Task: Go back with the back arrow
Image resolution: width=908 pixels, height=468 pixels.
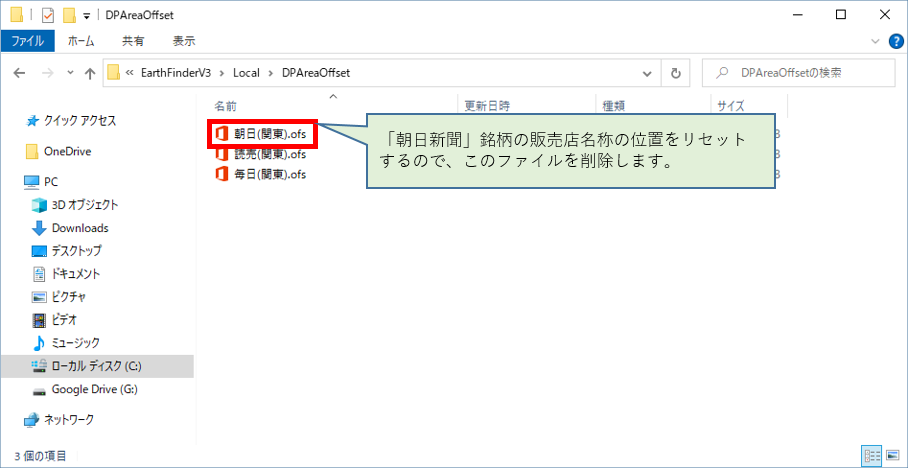Action: coord(19,73)
